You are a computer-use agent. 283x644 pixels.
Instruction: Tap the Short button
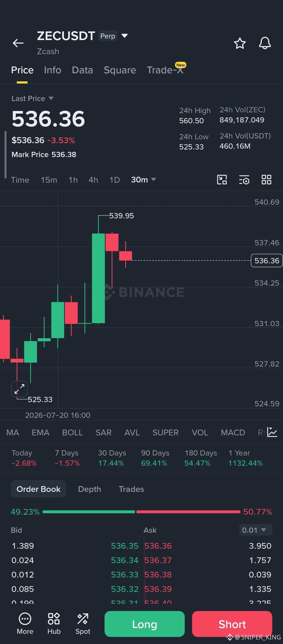click(232, 624)
